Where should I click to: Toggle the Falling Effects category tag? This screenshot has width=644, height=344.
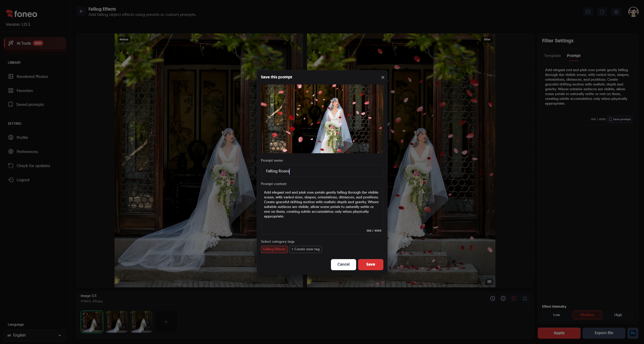(x=274, y=249)
